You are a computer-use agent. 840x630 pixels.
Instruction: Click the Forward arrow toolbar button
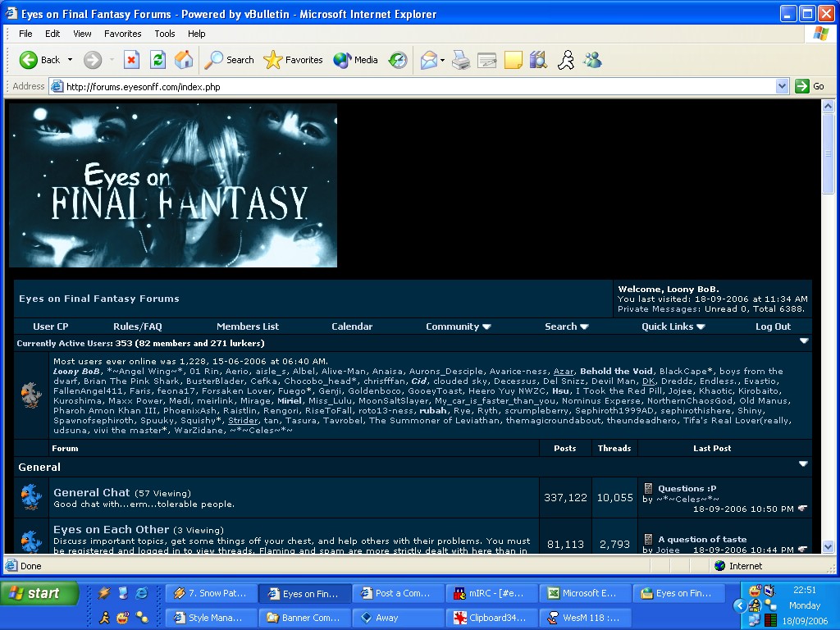point(93,59)
